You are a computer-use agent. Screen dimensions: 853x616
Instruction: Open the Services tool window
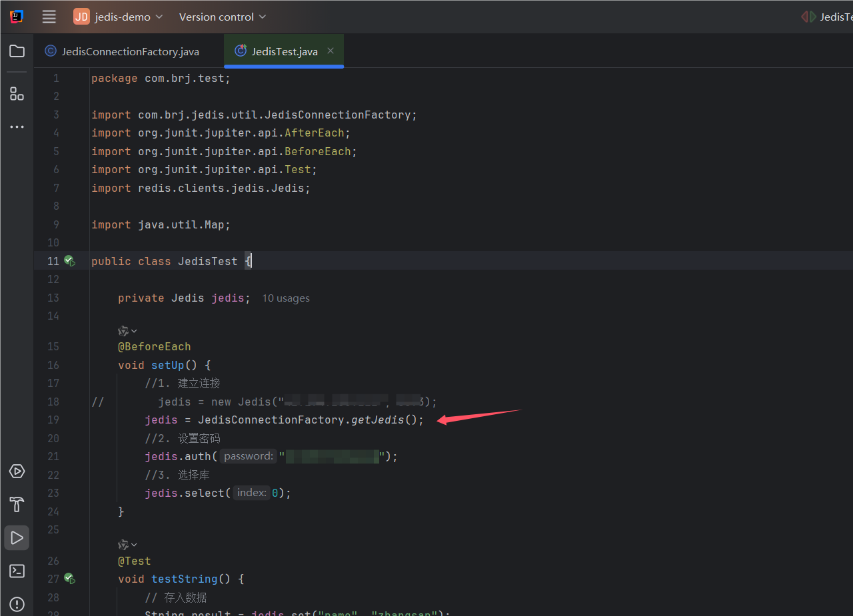17,471
